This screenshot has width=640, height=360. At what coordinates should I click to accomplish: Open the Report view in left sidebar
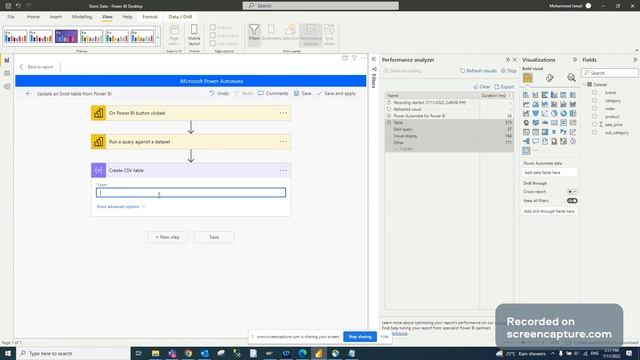coord(7,60)
